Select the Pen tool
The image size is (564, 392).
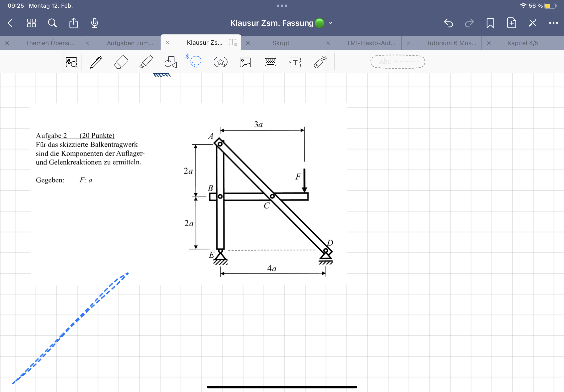coord(96,62)
